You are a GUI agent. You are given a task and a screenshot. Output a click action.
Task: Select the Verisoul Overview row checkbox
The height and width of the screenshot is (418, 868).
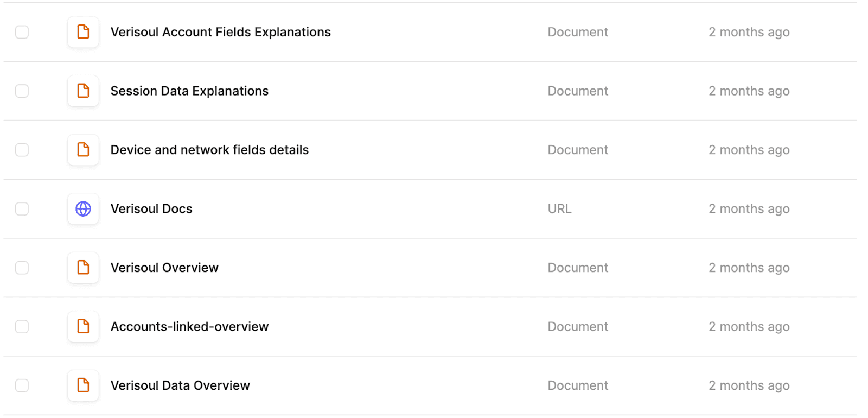(x=22, y=268)
